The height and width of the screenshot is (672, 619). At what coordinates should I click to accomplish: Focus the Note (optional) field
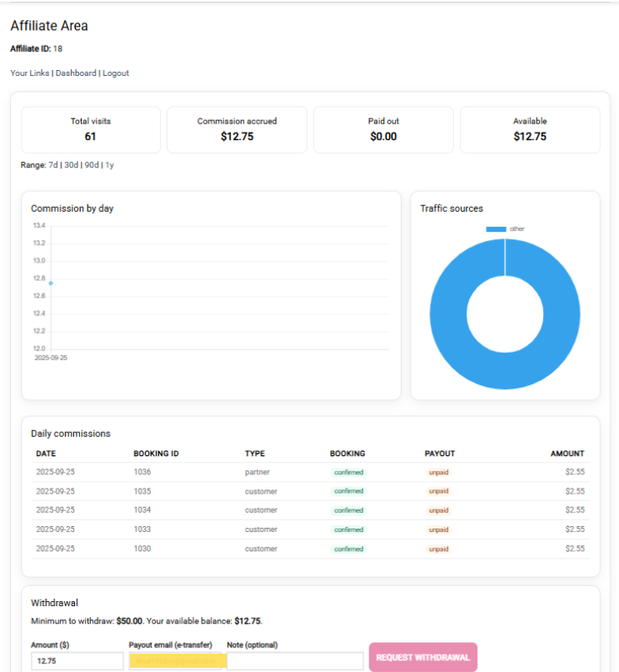click(295, 661)
